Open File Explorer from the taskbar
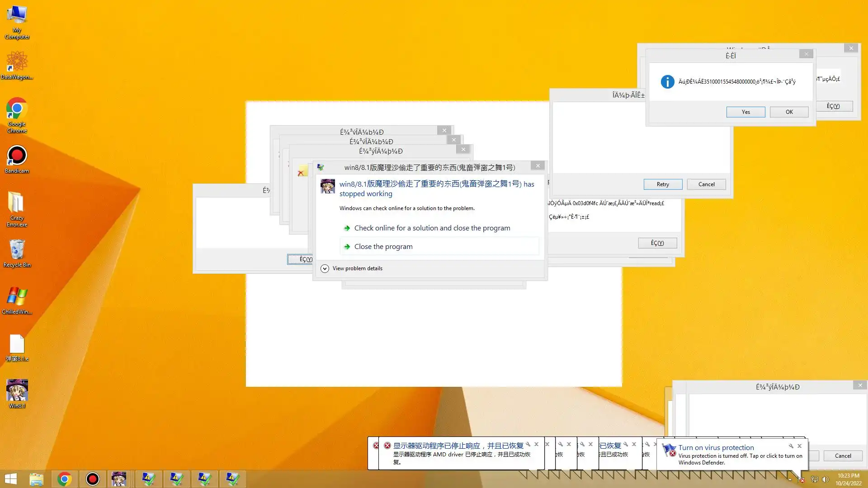868x488 pixels. click(x=36, y=479)
